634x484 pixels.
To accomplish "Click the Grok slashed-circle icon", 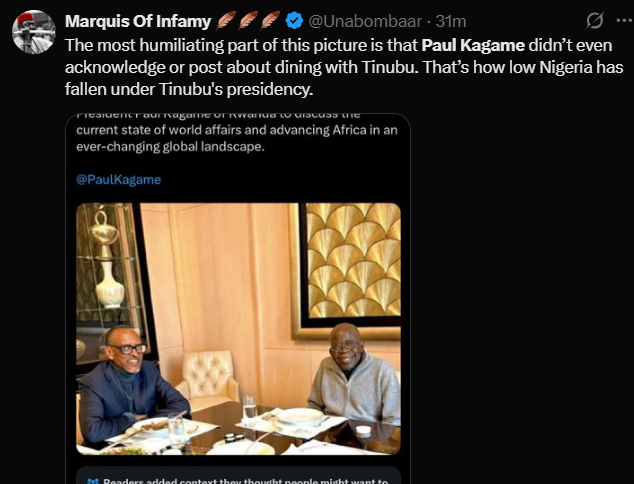I will click(593, 21).
